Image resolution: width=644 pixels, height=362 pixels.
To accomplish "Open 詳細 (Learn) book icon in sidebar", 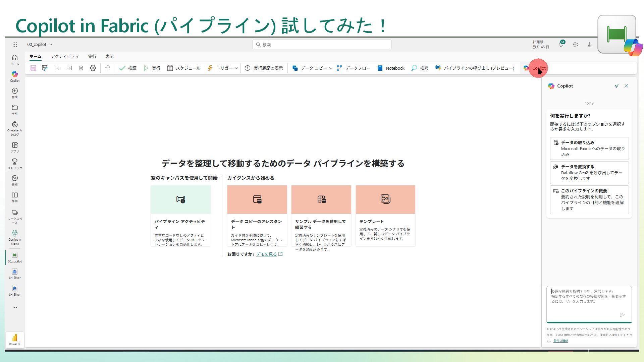I will (x=15, y=197).
